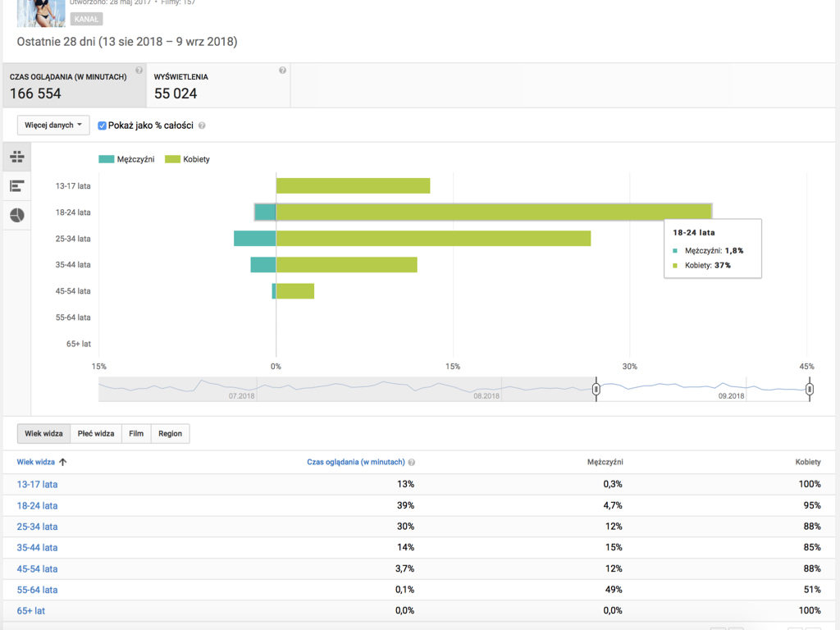Click the 09.2018 label on the timeline
The image size is (840, 630).
(x=731, y=396)
